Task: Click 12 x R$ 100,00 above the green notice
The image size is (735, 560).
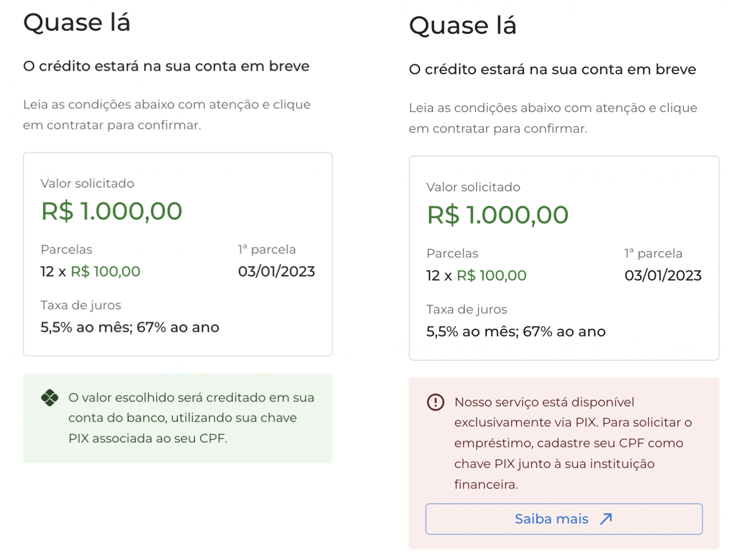Action: tap(90, 271)
